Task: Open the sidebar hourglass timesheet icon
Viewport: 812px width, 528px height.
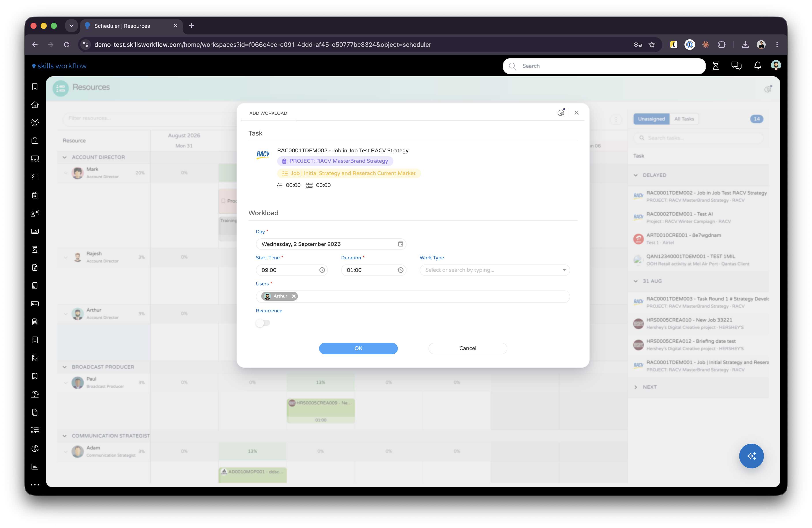Action: pyautogui.click(x=35, y=249)
